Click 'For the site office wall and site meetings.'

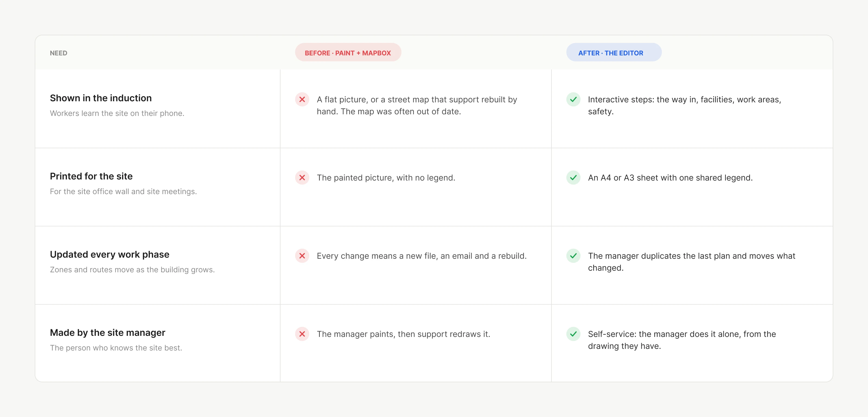pos(123,192)
